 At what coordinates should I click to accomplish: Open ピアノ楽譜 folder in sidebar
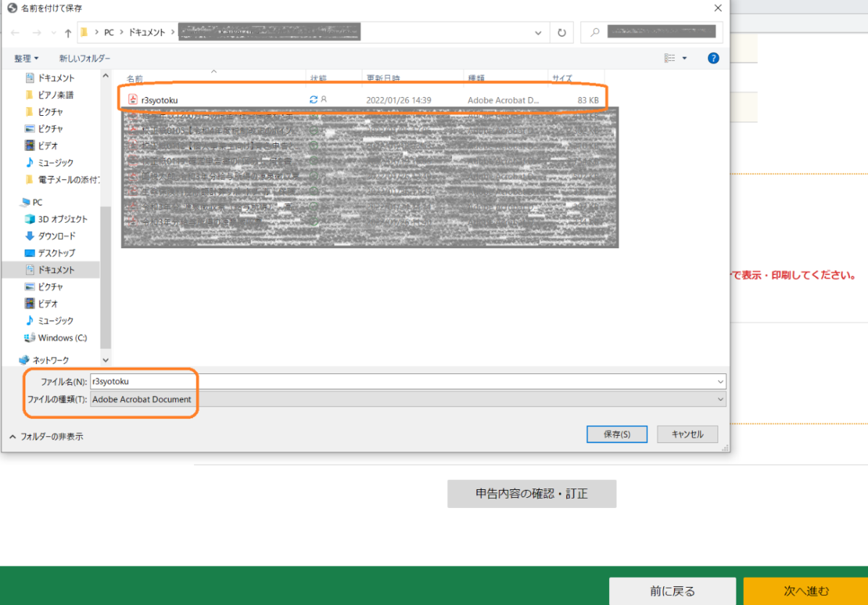56,95
